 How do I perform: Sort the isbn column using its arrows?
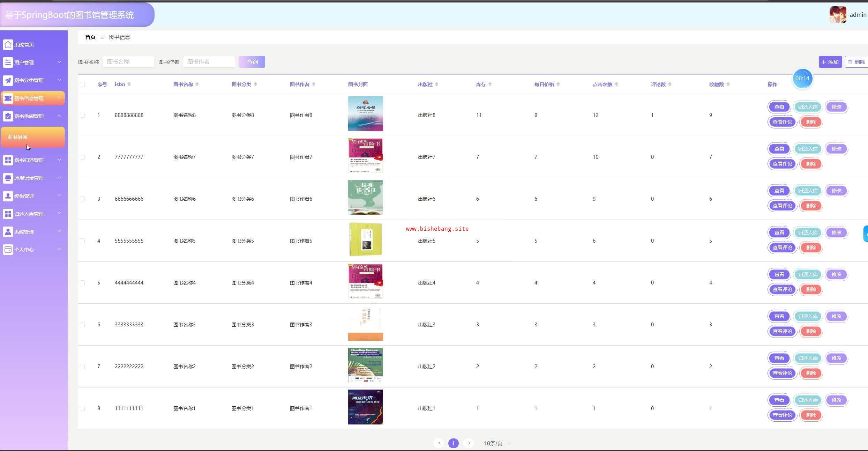[129, 84]
